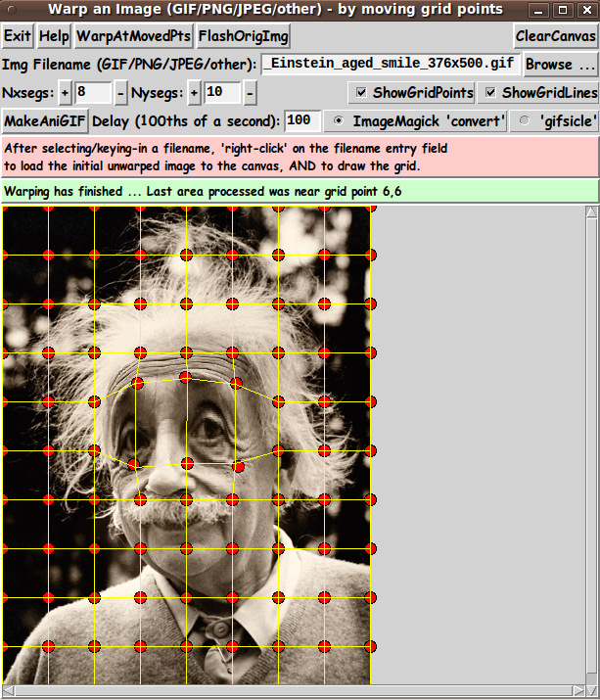Click the 'Nxsegs:' label

coord(27,93)
